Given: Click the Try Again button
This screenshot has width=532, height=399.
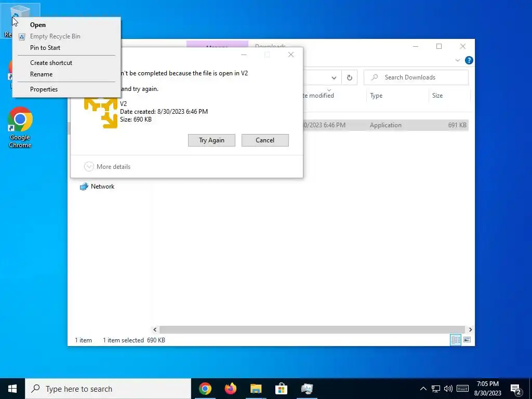Looking at the screenshot, I should tap(212, 140).
